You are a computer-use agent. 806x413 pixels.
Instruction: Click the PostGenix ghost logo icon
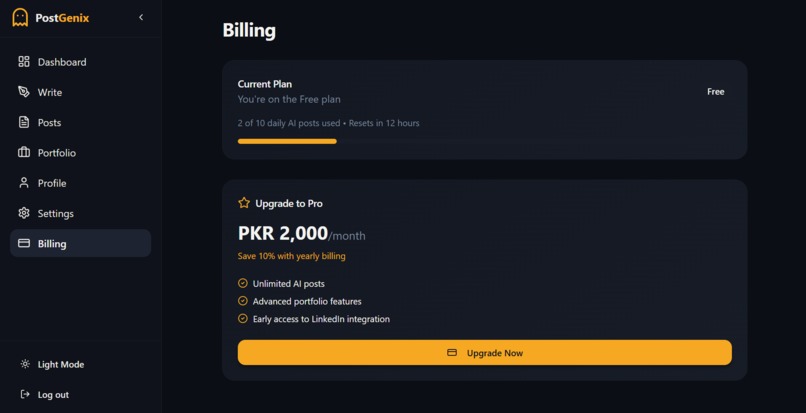[20, 17]
